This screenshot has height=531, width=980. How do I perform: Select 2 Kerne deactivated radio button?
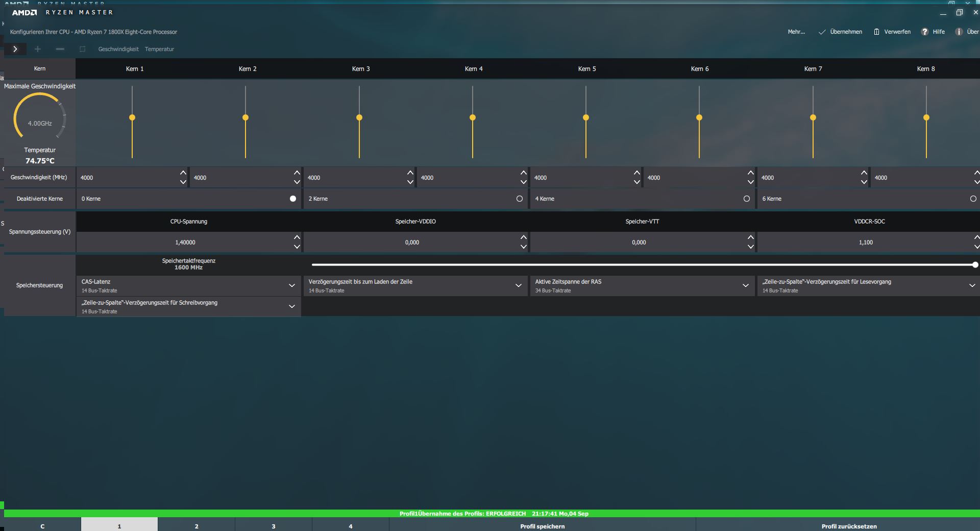[x=520, y=199]
